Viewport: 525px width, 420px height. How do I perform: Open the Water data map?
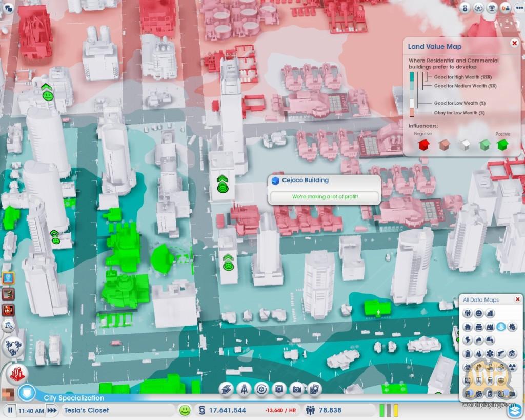[x=479, y=340]
